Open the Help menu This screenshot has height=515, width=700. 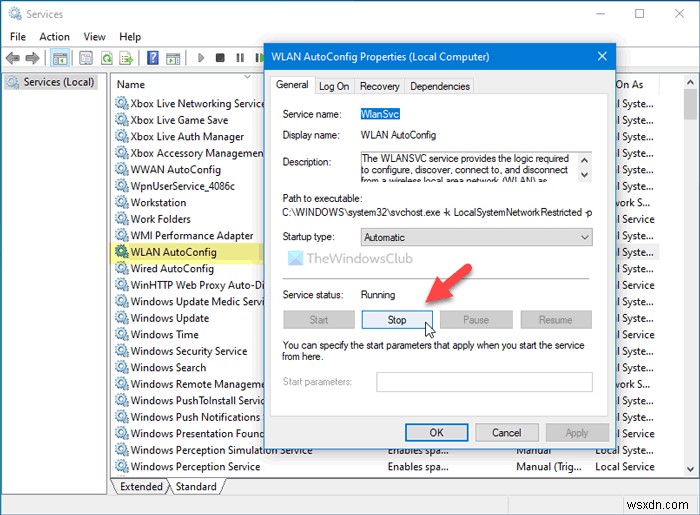tap(130, 37)
